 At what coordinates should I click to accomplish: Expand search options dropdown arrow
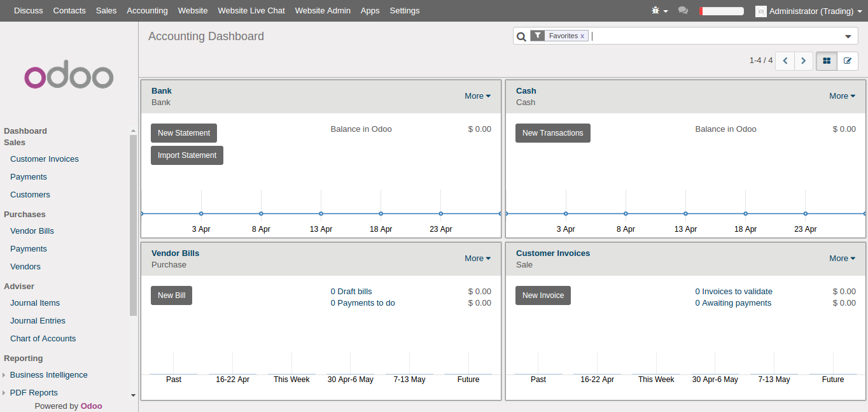pos(848,36)
